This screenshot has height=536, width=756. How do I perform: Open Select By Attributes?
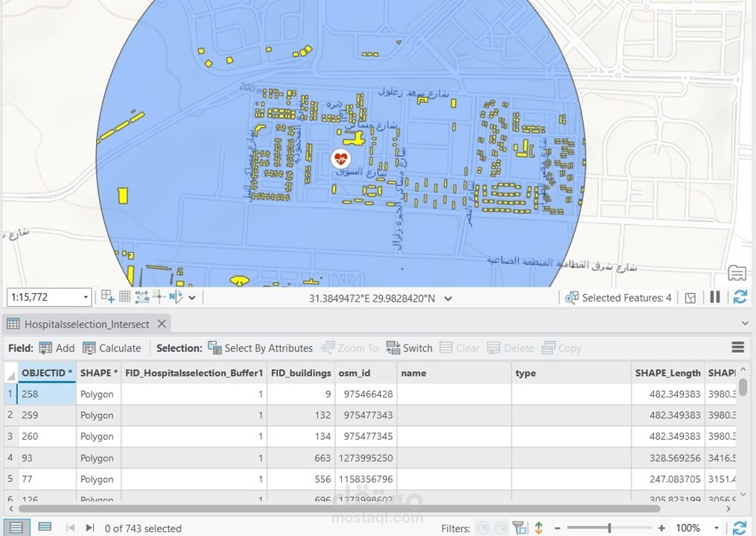260,348
